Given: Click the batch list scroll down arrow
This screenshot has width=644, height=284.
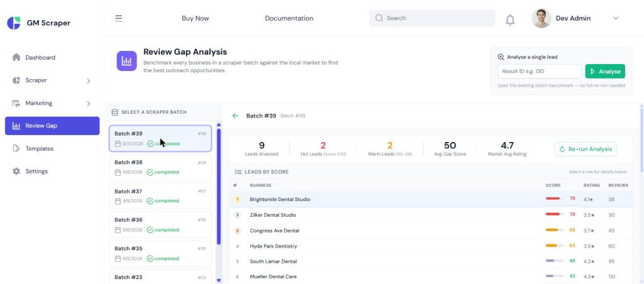Looking at the screenshot, I should coord(218,281).
